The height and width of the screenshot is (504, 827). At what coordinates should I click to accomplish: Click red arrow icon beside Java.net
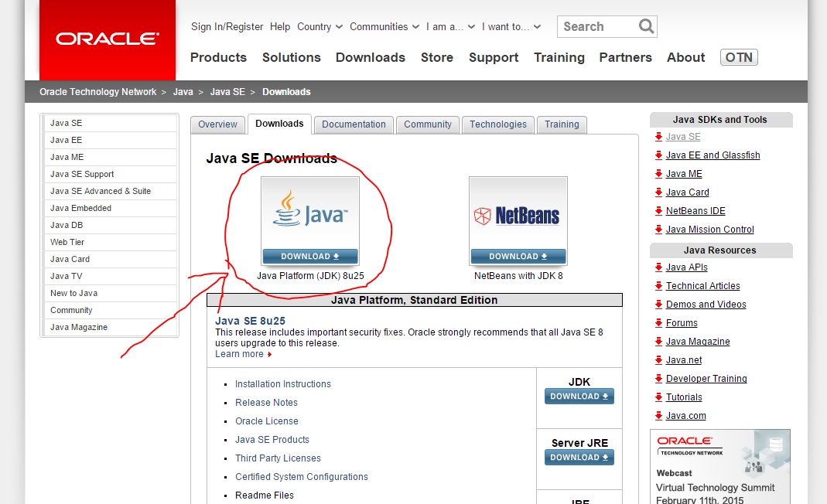point(658,360)
